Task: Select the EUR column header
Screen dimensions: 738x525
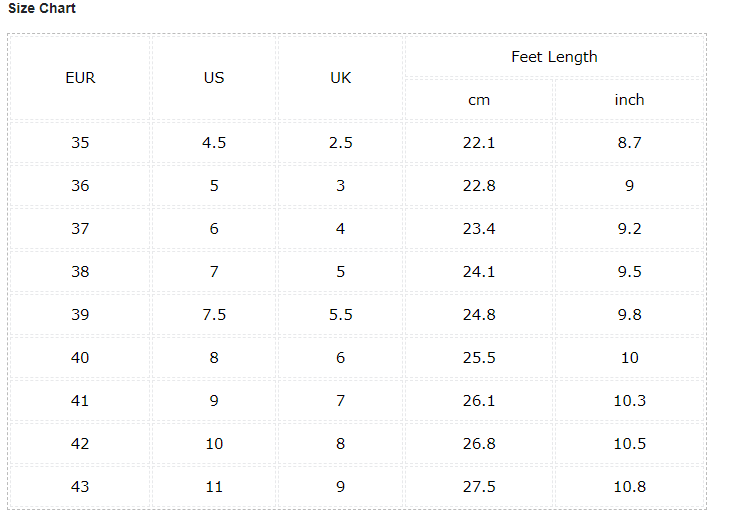Action: (80, 78)
